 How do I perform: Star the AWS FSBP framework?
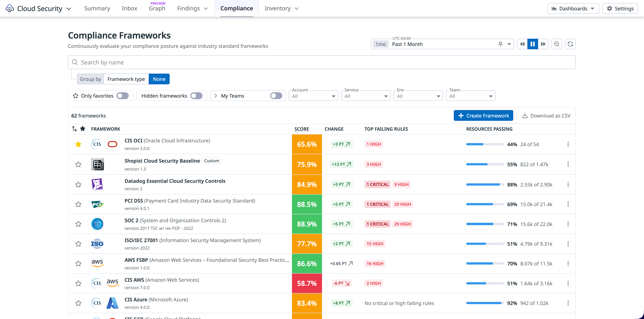pos(78,264)
